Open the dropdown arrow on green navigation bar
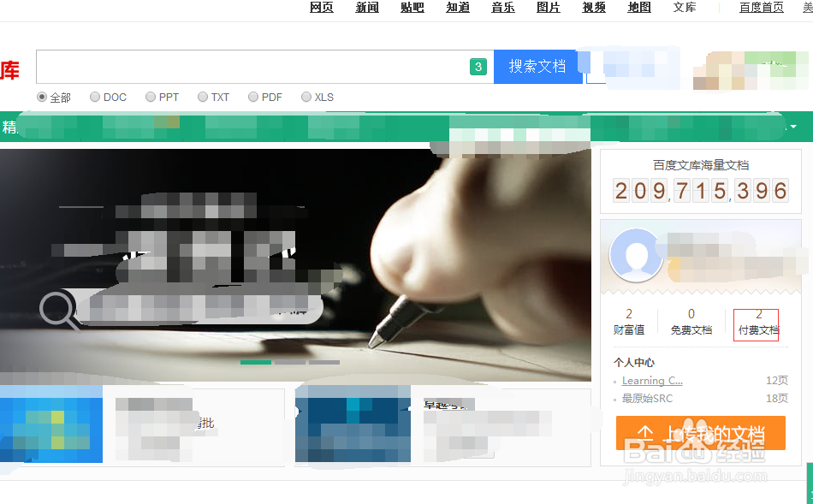Viewport: 813px width, 504px height. [793, 127]
